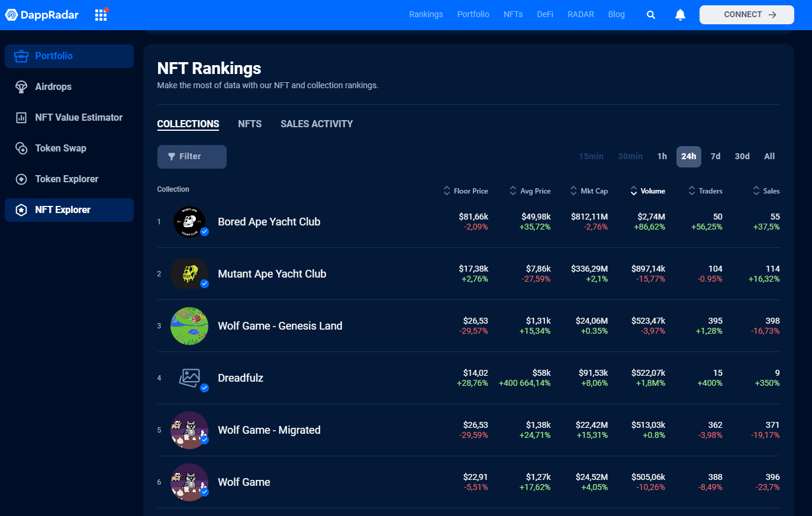Switch to the Sales Activity tab

pyautogui.click(x=317, y=124)
